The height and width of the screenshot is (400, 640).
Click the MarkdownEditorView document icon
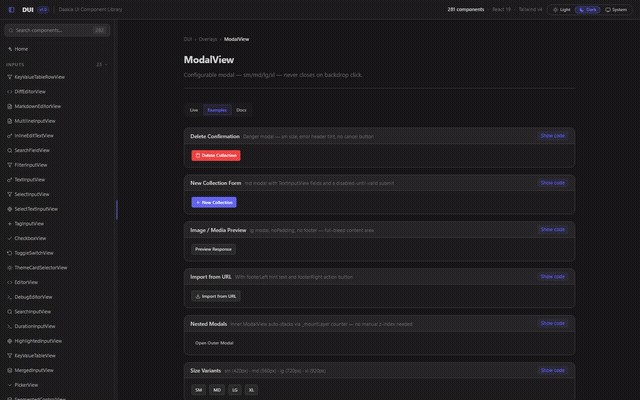pos(10,107)
